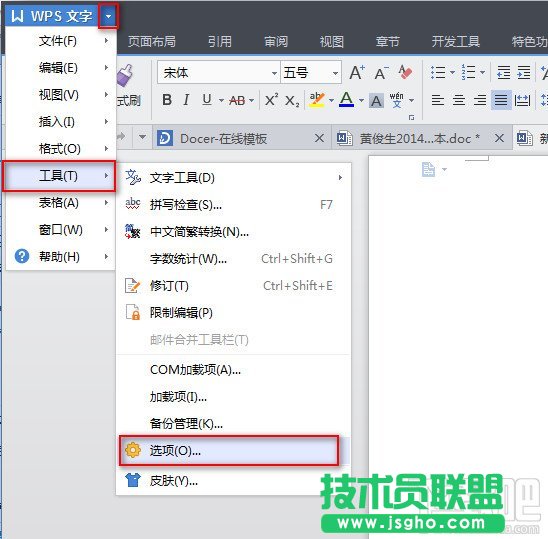Switch to 审阅 ribbon tab
The height and width of the screenshot is (539, 548).
(276, 42)
